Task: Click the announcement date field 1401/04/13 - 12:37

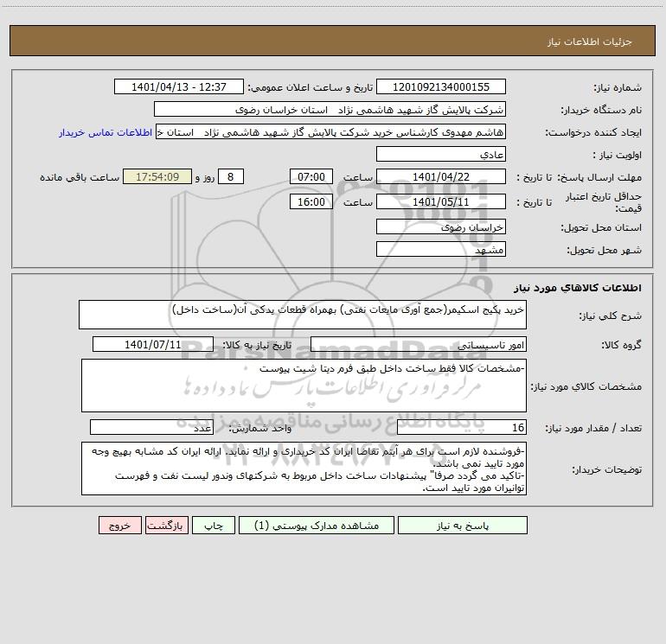Action: [179, 86]
